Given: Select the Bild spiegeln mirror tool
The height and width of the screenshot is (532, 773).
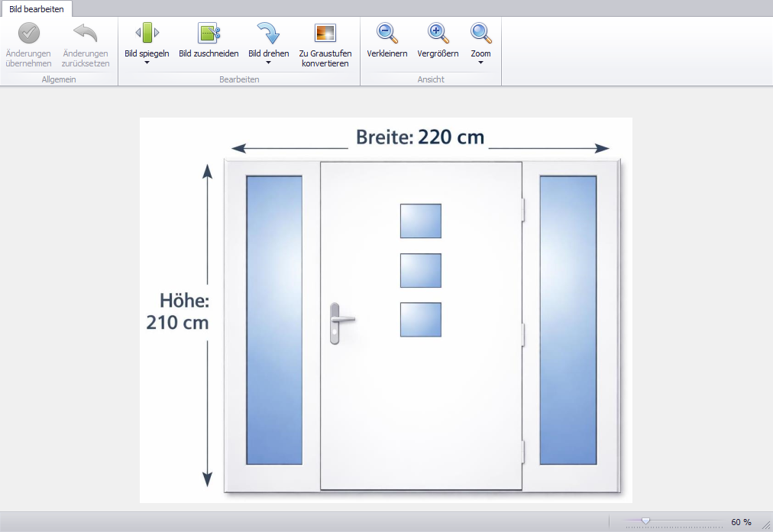Looking at the screenshot, I should tap(147, 34).
